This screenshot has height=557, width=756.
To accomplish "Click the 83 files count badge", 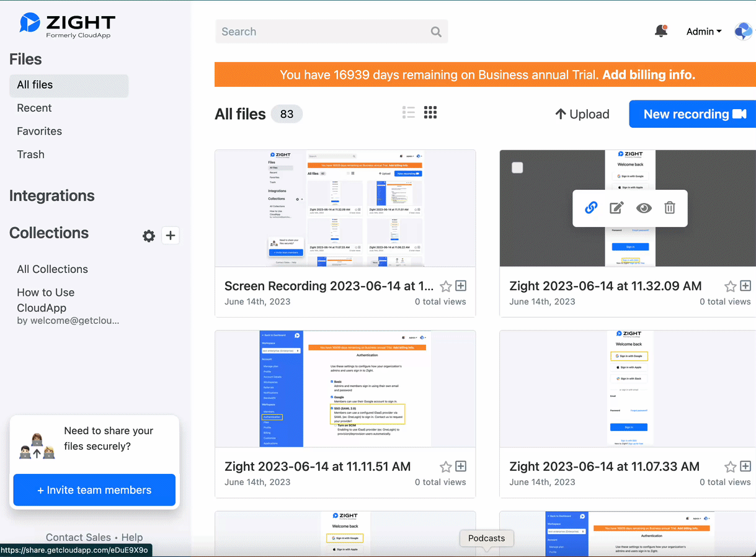I will pyautogui.click(x=287, y=114).
